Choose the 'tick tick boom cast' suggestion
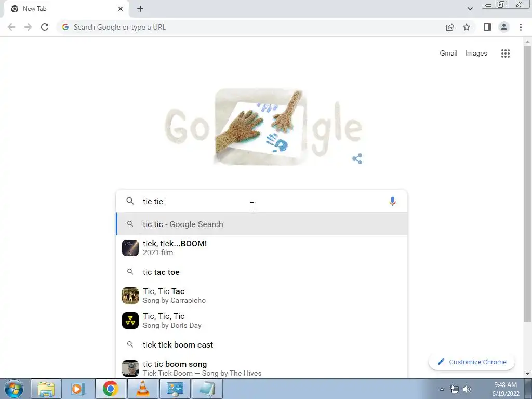 click(x=262, y=345)
